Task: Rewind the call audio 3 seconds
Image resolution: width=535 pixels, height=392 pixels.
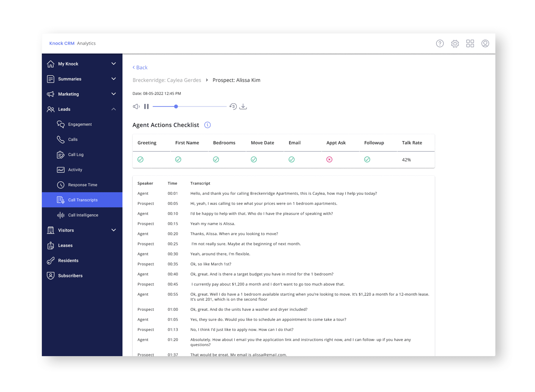Action: 233,106
